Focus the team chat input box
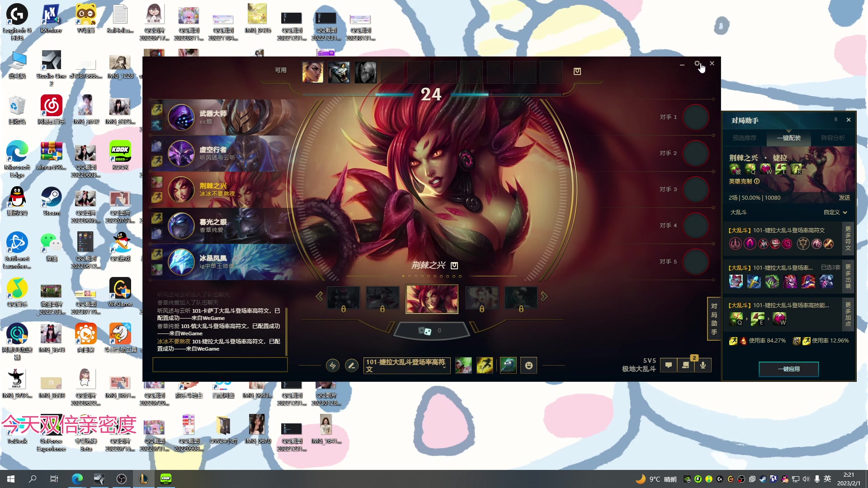 (220, 365)
